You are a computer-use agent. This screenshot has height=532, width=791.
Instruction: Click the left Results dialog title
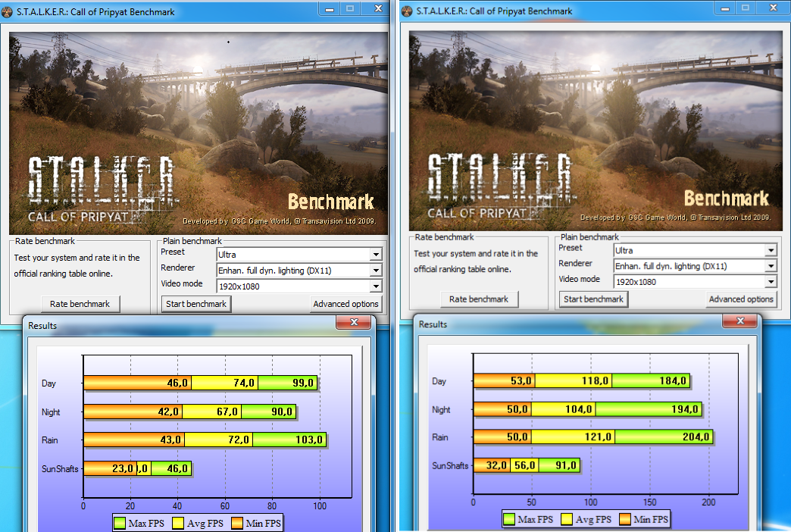click(x=42, y=326)
